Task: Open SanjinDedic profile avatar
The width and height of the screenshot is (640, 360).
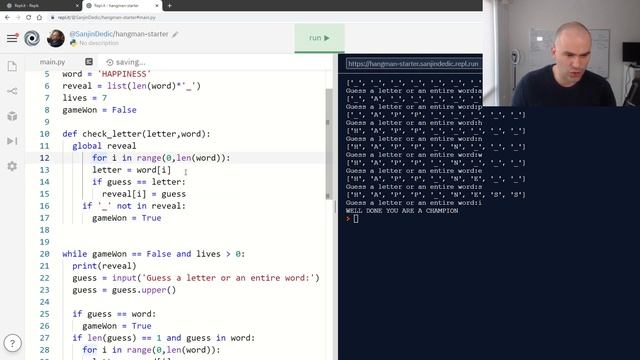Action: [x=56, y=38]
